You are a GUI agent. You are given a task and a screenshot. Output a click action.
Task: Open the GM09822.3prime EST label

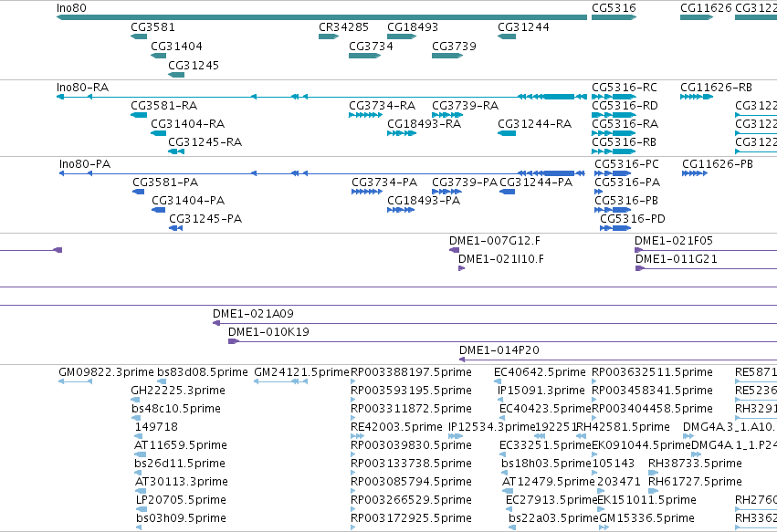pos(106,372)
